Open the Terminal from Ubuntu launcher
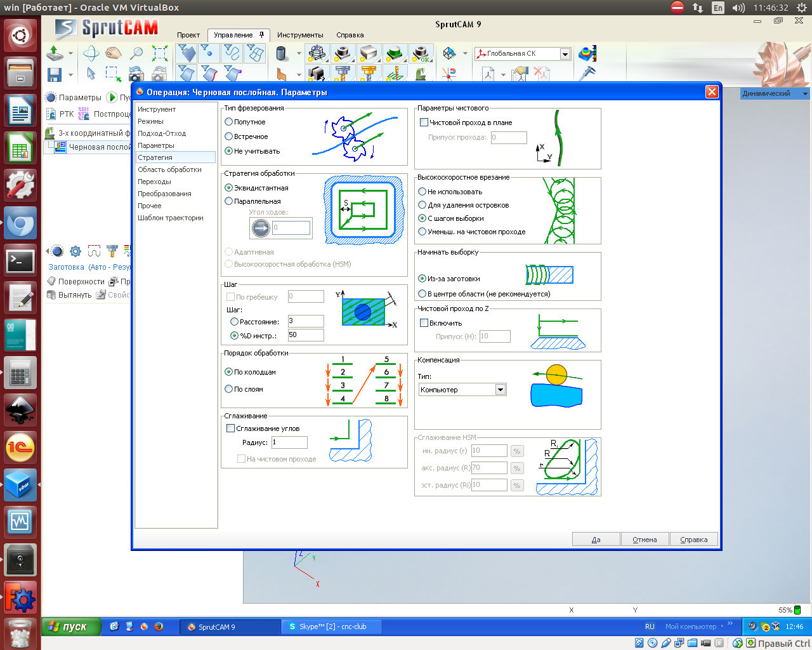Screen dimensions: 812x650 (20, 261)
